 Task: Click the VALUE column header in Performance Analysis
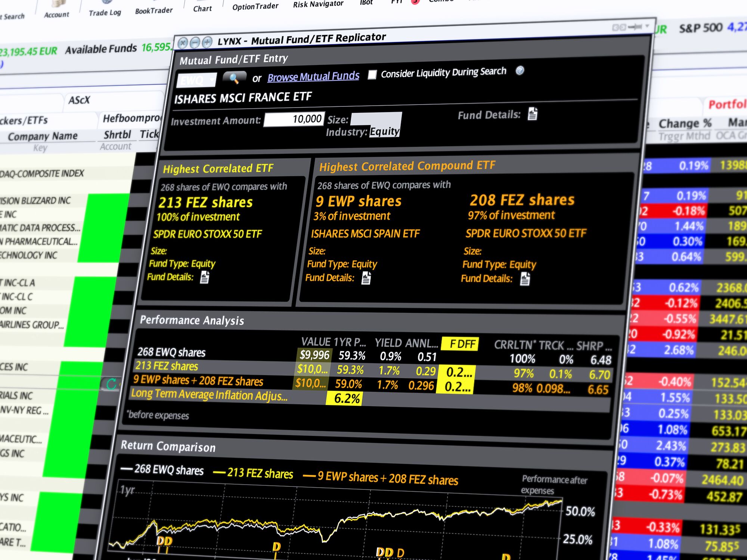pos(316,342)
